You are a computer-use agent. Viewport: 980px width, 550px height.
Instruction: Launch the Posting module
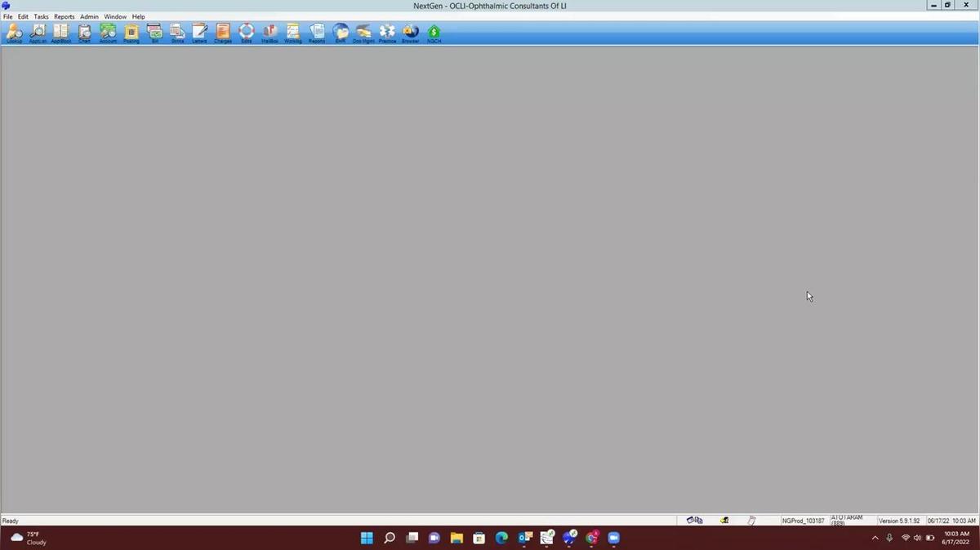point(131,33)
